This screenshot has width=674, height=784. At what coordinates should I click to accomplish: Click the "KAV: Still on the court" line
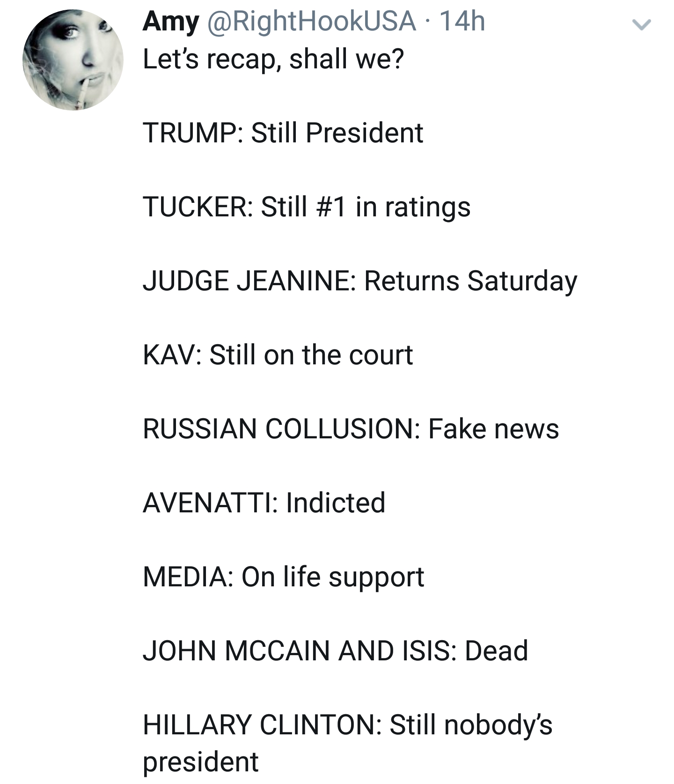[278, 355]
